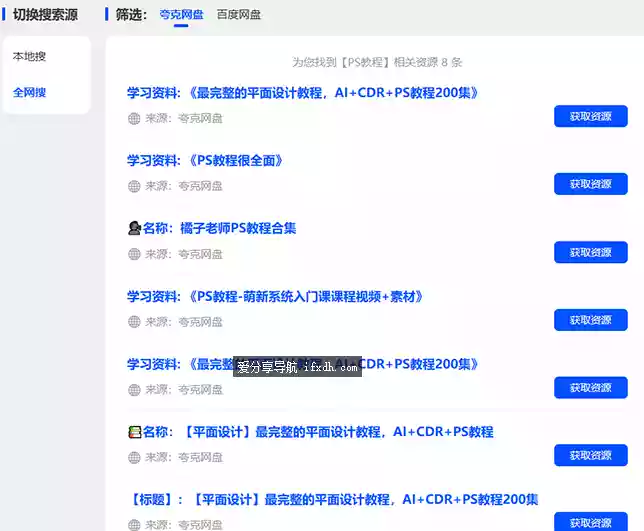Click the 筛选: label
Viewport: 644px width, 531px height.
[131, 15]
